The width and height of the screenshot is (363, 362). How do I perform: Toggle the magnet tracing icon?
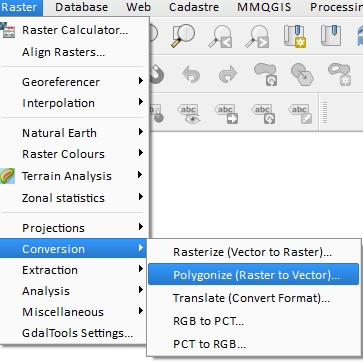(156, 73)
